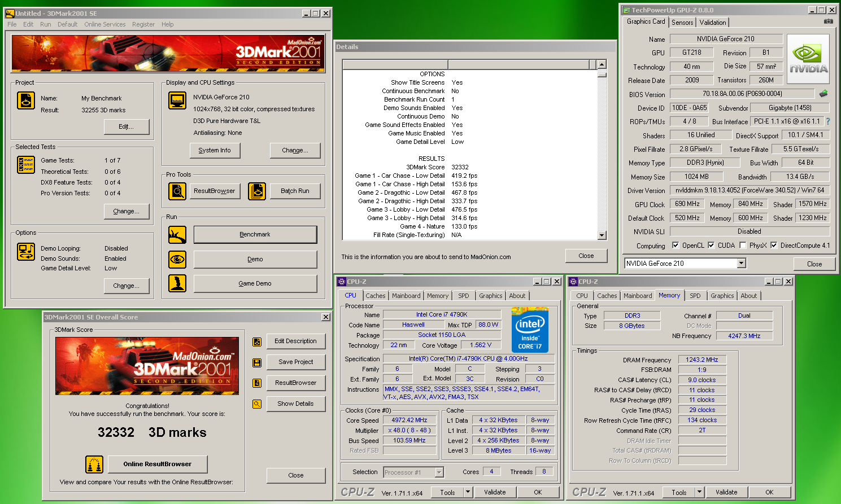The image size is (841, 504).
Task: Click the Batch Run button
Action: click(x=295, y=191)
